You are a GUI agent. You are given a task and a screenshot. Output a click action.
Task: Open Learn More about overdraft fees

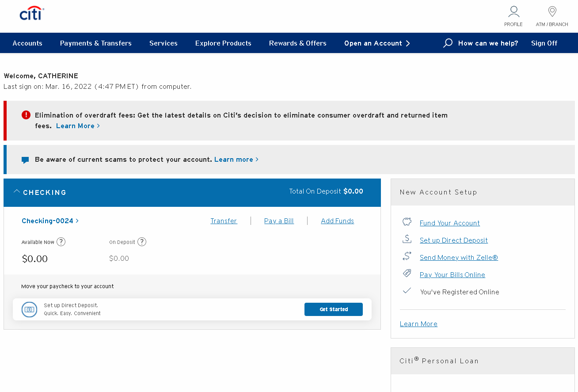[x=78, y=126]
